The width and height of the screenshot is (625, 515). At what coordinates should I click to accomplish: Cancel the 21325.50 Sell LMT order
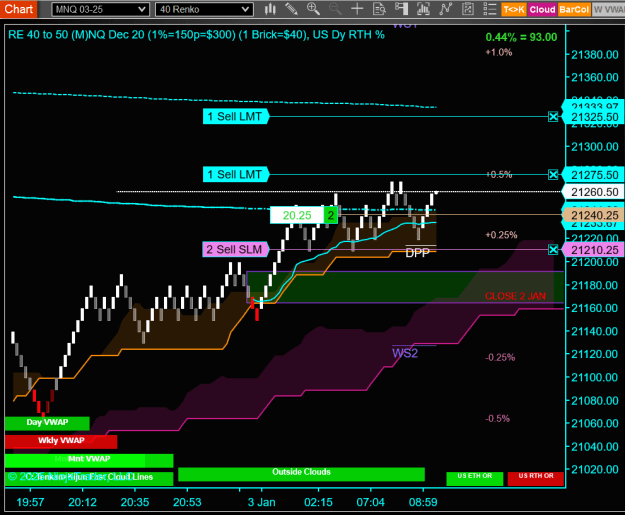[553, 117]
